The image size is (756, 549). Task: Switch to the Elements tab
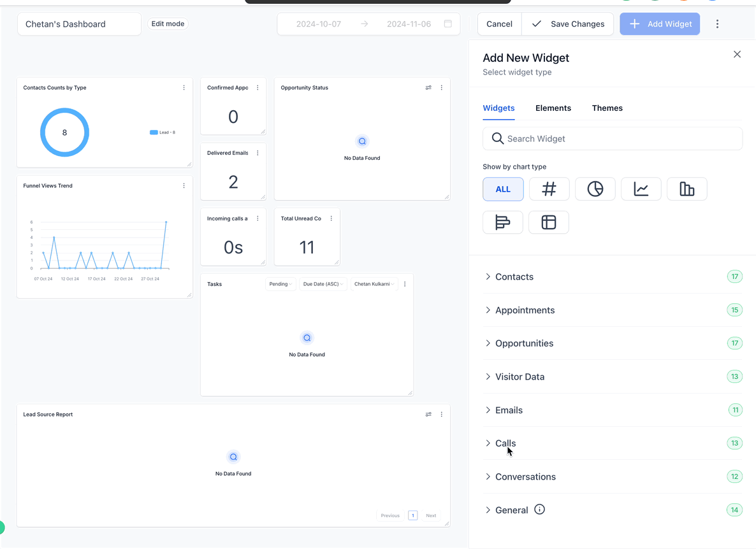coord(553,108)
